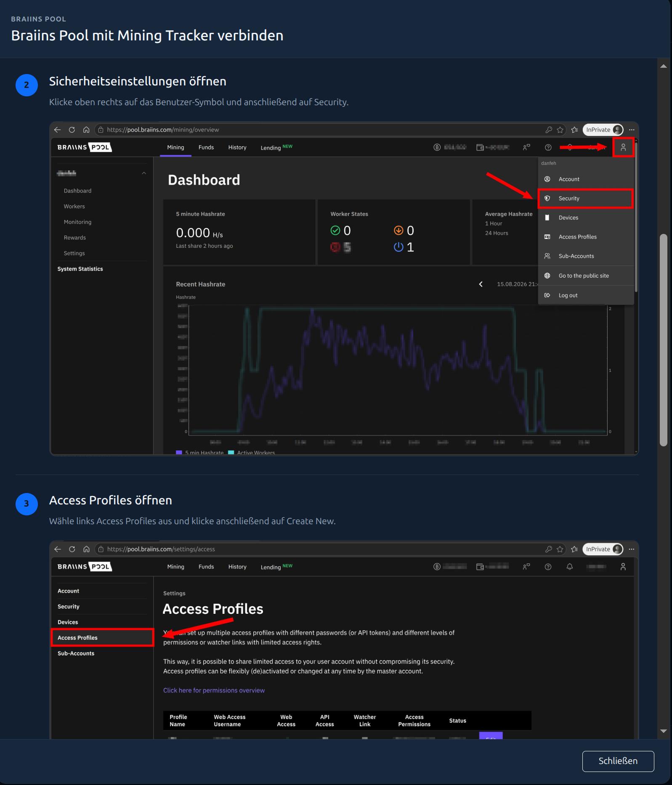672x785 pixels.
Task: Open Account in the settings sidebar
Action: coord(68,591)
